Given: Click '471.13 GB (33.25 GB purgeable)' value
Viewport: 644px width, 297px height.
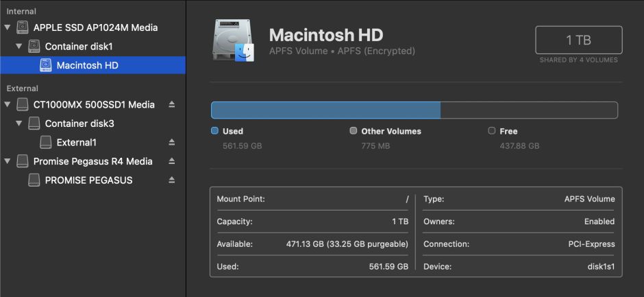Looking at the screenshot, I should (347, 244).
